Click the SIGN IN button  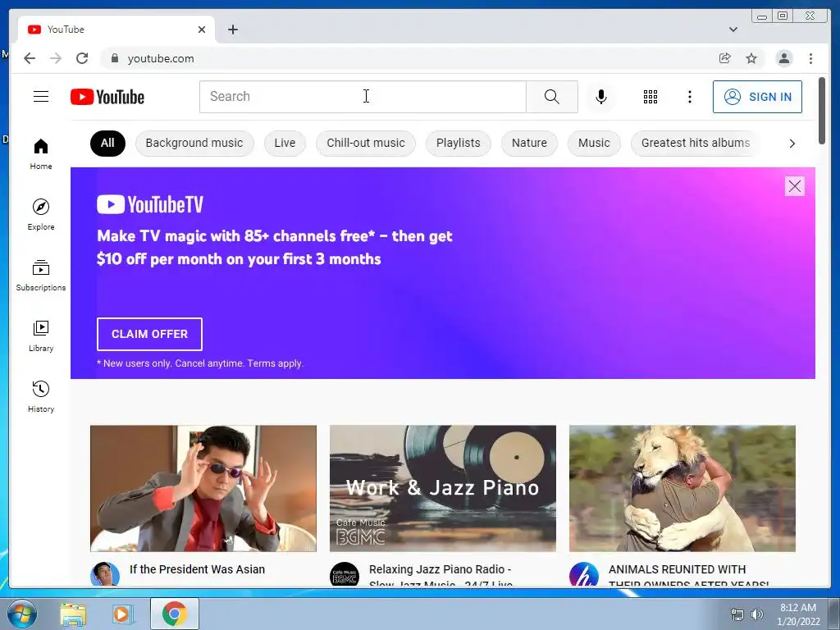(x=757, y=97)
